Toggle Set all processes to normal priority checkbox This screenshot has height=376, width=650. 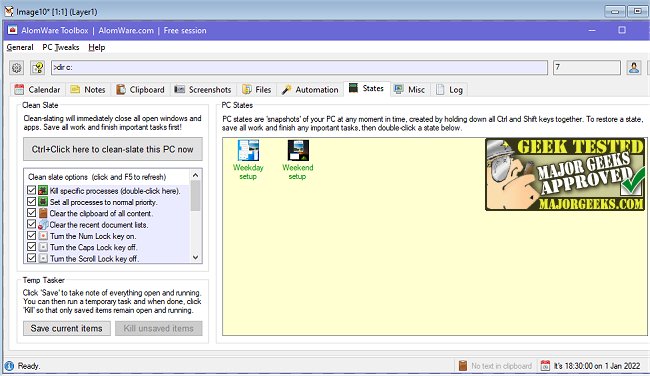(x=32, y=202)
